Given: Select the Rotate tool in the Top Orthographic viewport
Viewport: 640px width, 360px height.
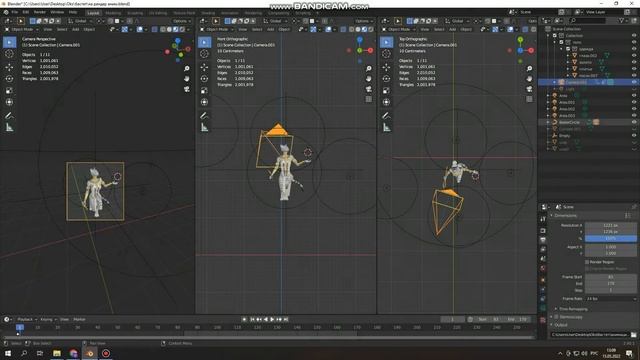Looking at the screenshot, I should coord(386,78).
